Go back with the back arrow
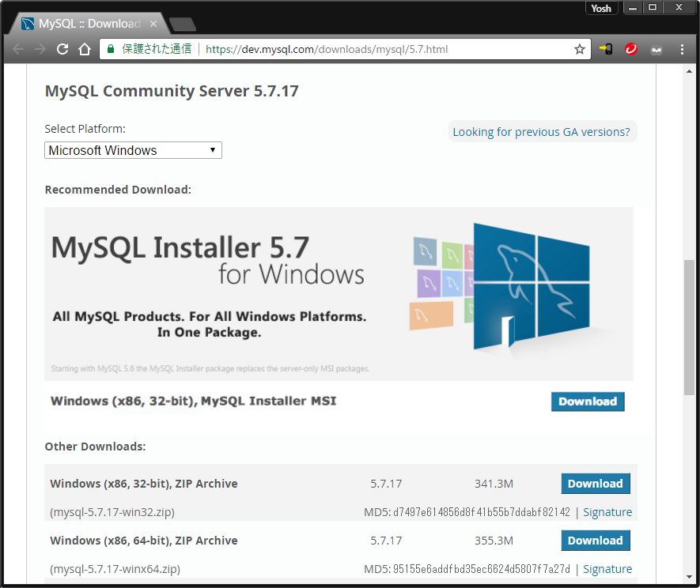Image resolution: width=700 pixels, height=588 pixels. pos(18,49)
